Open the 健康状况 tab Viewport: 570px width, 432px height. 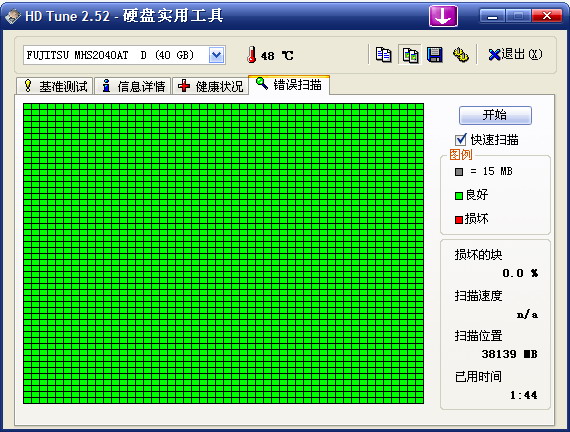(210, 86)
